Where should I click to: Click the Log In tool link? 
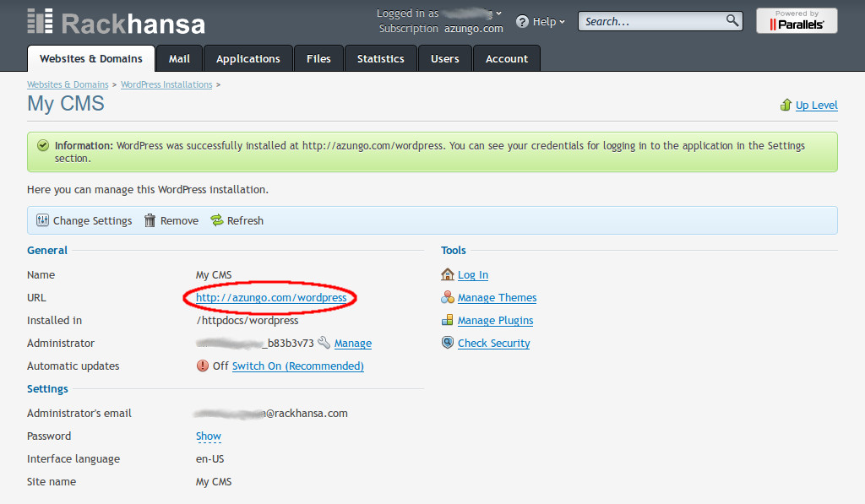point(473,274)
